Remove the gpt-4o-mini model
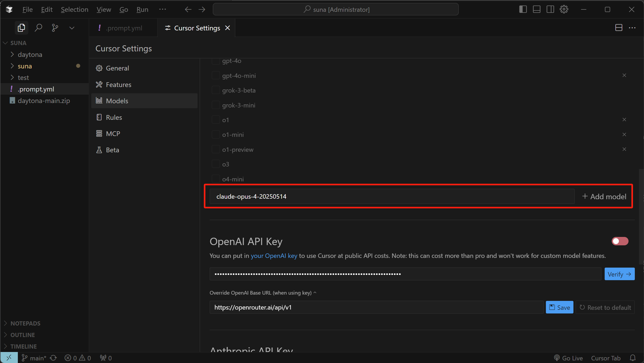 (624, 75)
